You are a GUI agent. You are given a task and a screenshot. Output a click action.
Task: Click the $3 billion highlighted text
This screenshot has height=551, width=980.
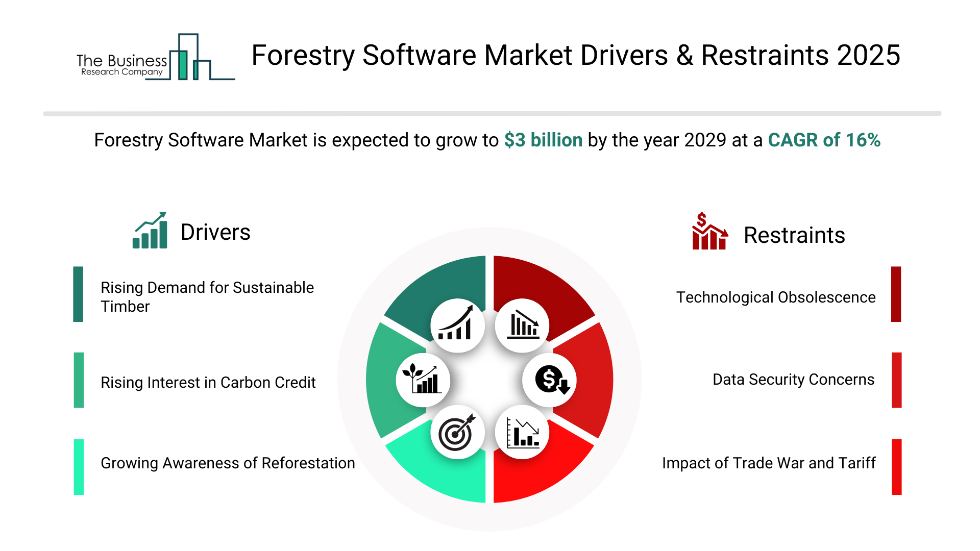543,140
